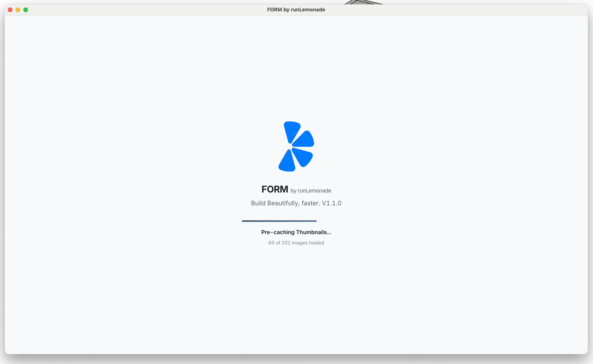Viewport: 593px width, 364px height.
Task: Click the 'by runLemonade' text beside FORM
Action: (x=311, y=191)
